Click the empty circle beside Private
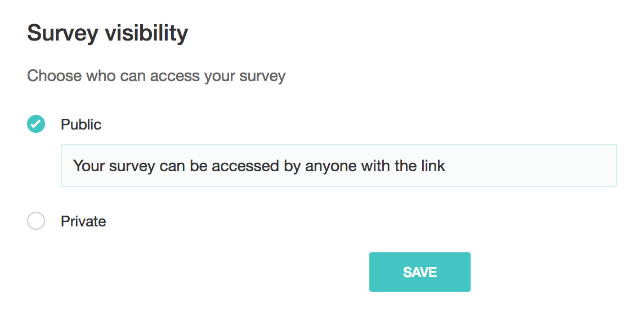Screen dimensions: 644x312 click(x=36, y=221)
